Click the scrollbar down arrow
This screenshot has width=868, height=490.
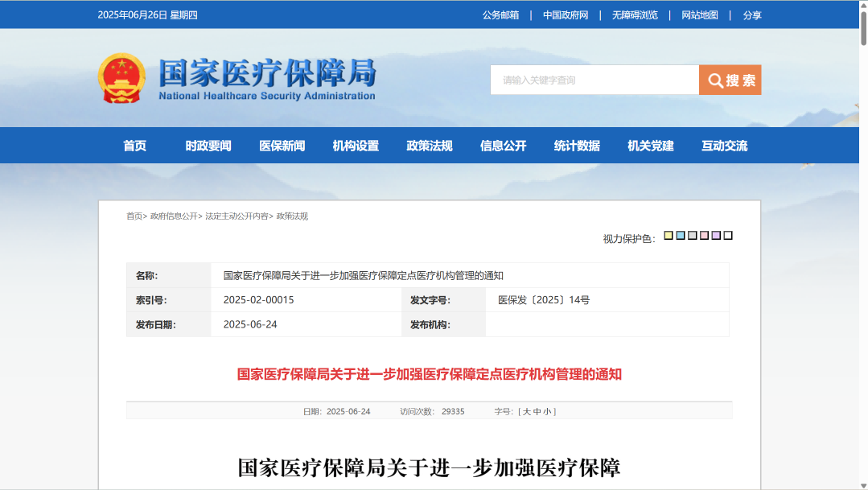[862, 483]
